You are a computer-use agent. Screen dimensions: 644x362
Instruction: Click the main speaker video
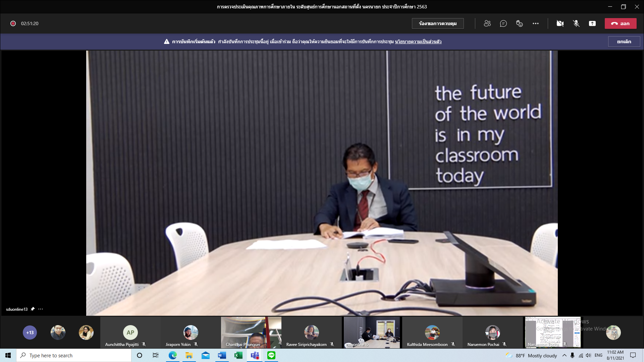tap(322, 183)
